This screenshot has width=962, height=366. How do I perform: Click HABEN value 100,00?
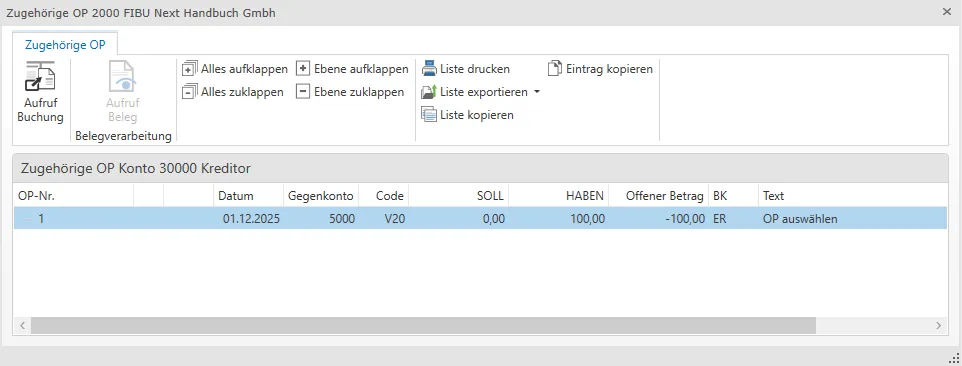(x=588, y=218)
